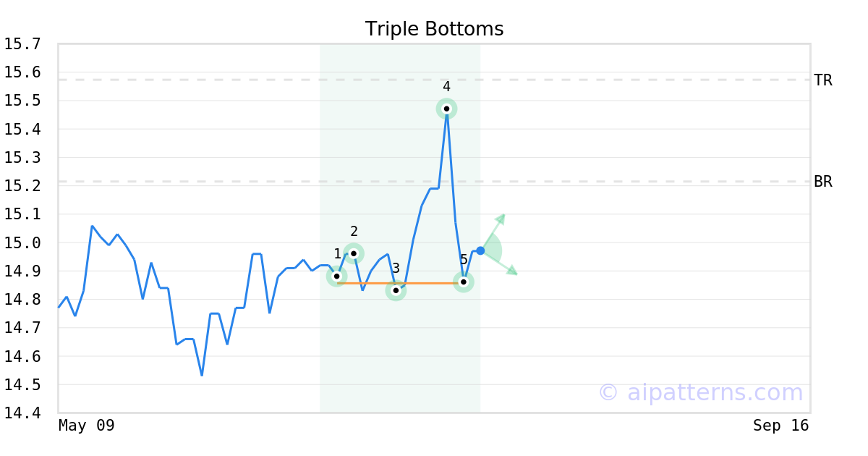The height and width of the screenshot is (456, 868).
Task: Select the third bottom marker 5
Action: click(464, 282)
